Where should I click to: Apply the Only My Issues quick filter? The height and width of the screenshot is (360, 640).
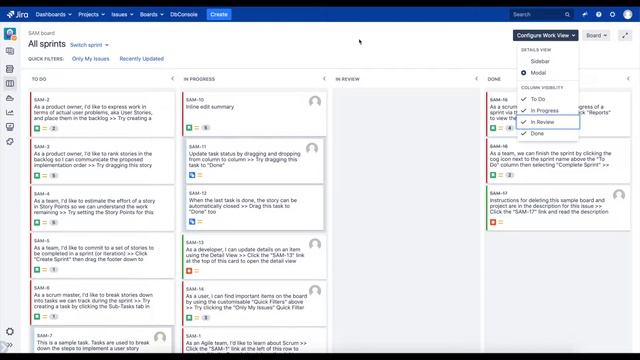[91, 59]
